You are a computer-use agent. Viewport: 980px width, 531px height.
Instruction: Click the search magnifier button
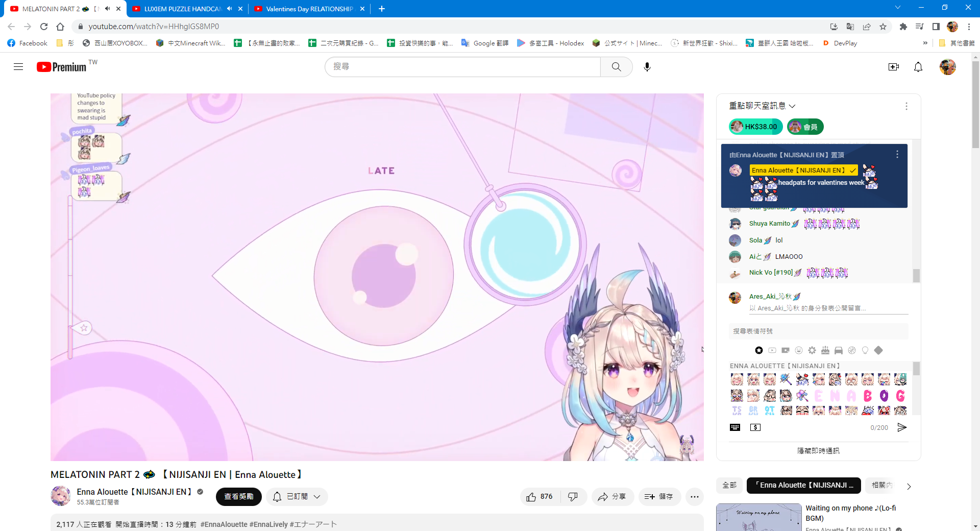[x=617, y=67]
